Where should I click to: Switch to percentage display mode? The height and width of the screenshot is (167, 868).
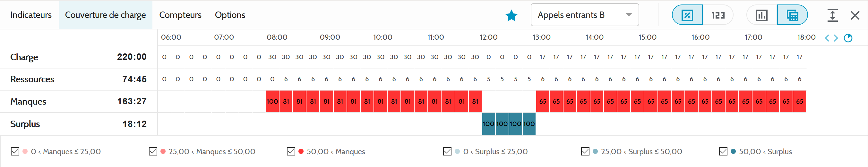point(687,15)
